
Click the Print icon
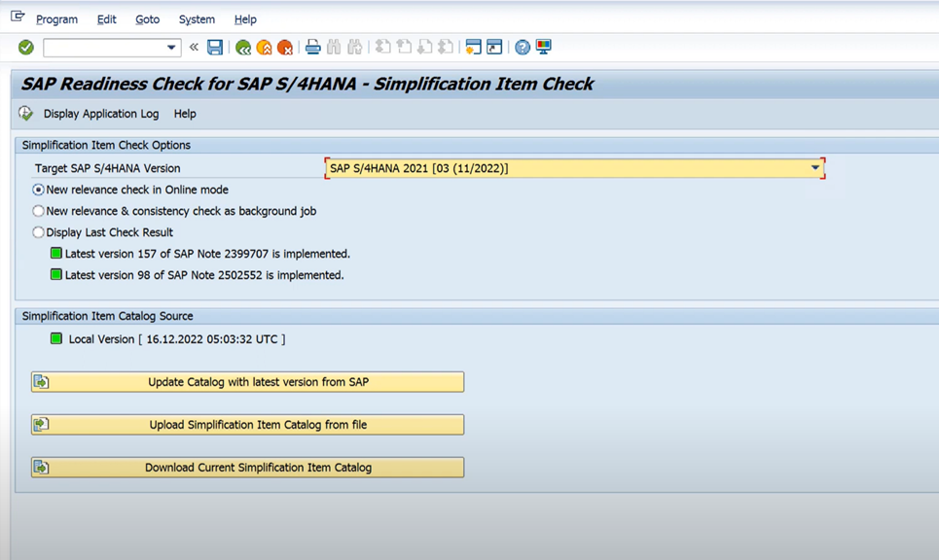click(312, 47)
